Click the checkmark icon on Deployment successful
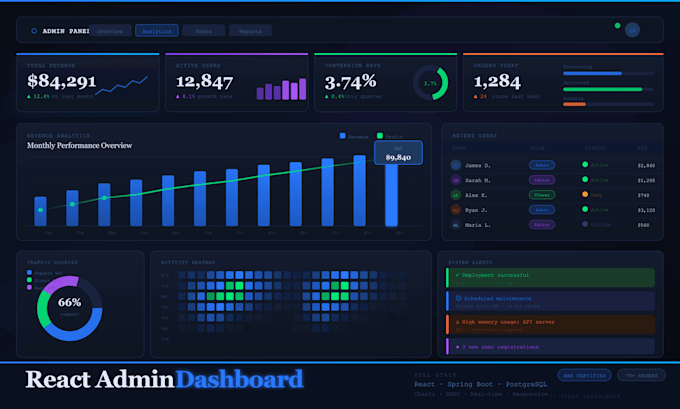The image size is (680, 409). 458,275
